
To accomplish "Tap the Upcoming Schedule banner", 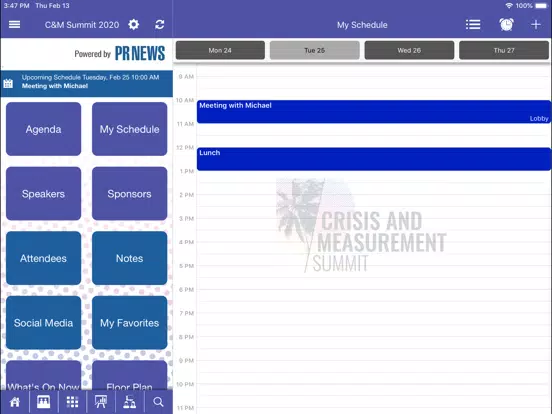I will (87, 83).
